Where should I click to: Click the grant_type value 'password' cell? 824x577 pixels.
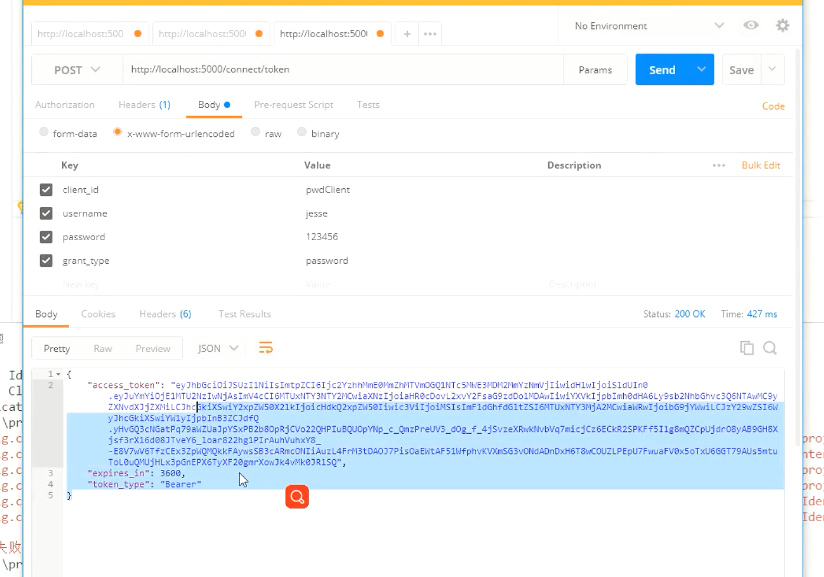point(327,261)
